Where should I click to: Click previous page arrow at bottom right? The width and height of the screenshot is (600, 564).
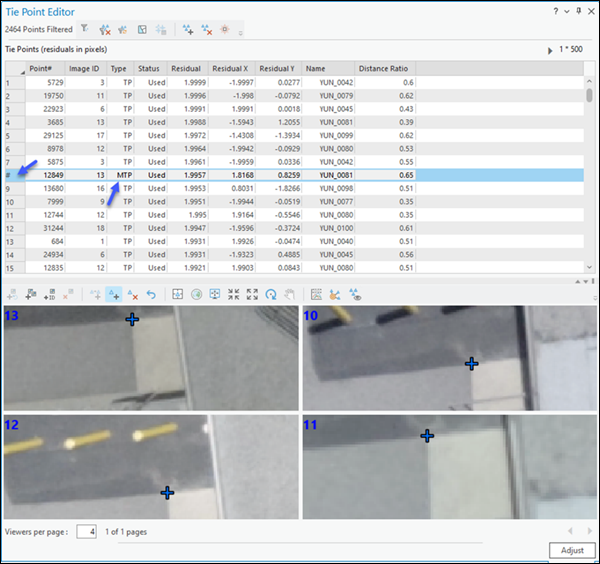[x=570, y=531]
